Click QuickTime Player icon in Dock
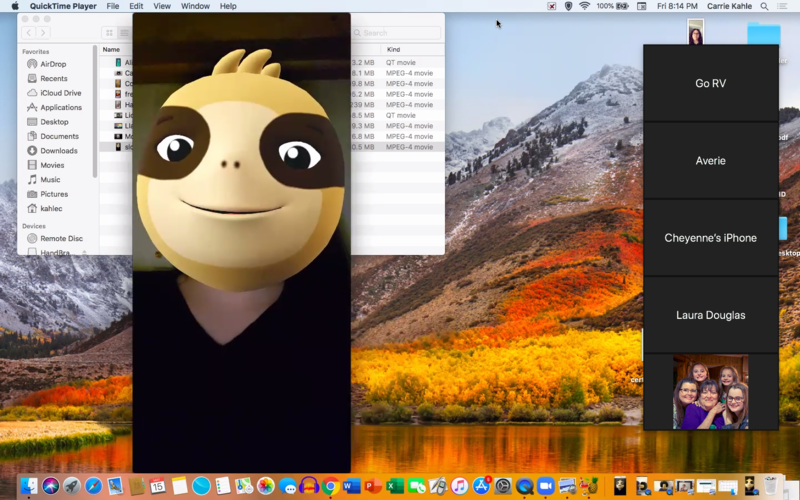800x500 pixels. tap(524, 486)
